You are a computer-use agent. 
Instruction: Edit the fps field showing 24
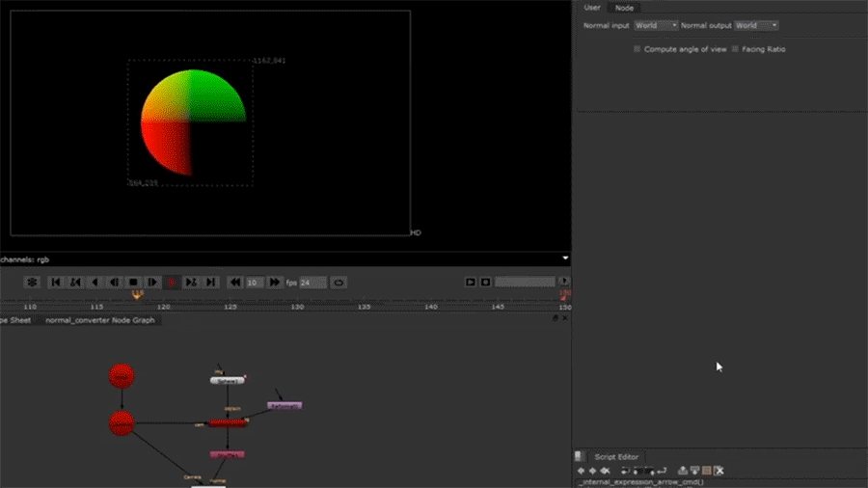click(312, 283)
